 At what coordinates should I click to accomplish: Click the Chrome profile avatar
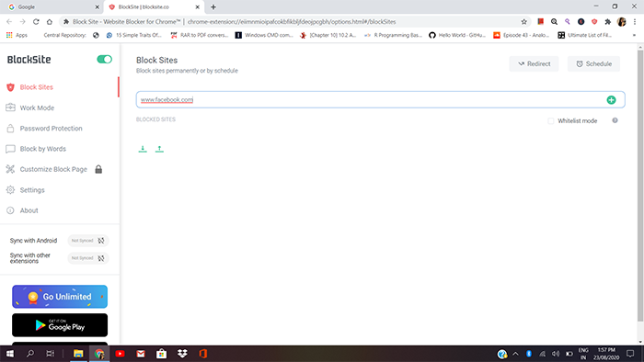pos(621,22)
